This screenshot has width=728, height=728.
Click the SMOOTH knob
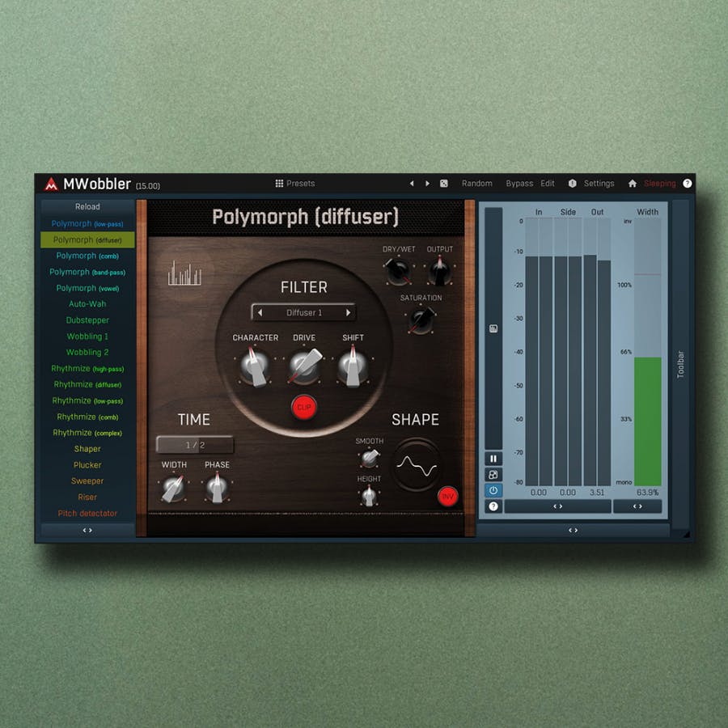pyautogui.click(x=370, y=458)
